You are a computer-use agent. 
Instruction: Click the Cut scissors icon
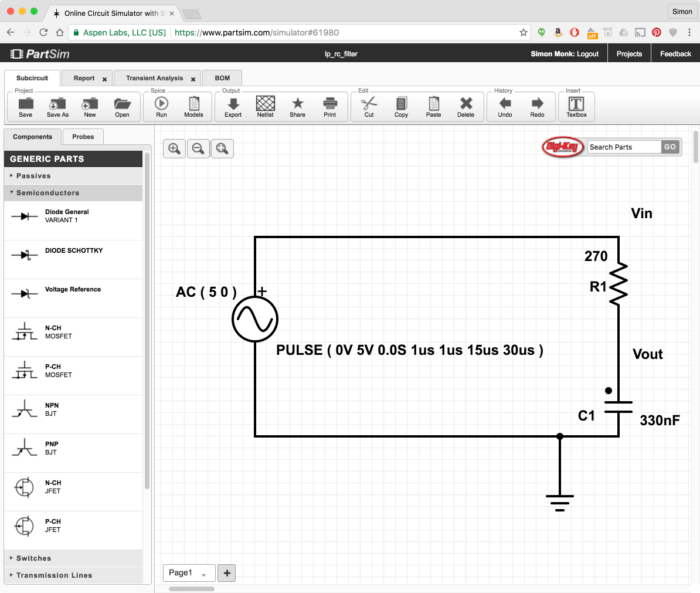369,107
